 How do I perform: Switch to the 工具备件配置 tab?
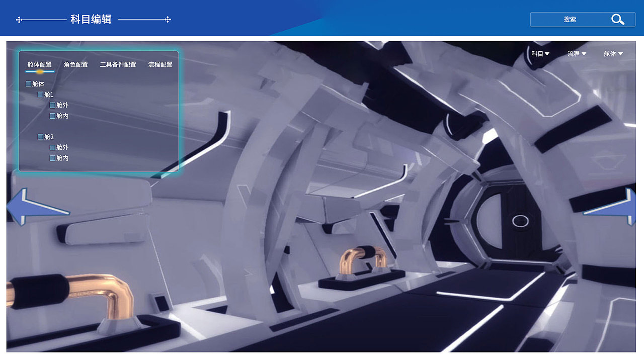(x=118, y=65)
